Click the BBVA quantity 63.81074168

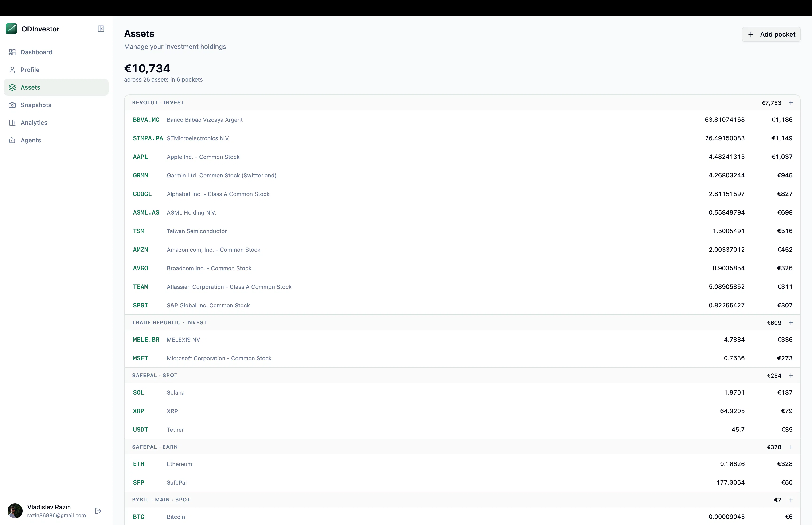(x=725, y=120)
